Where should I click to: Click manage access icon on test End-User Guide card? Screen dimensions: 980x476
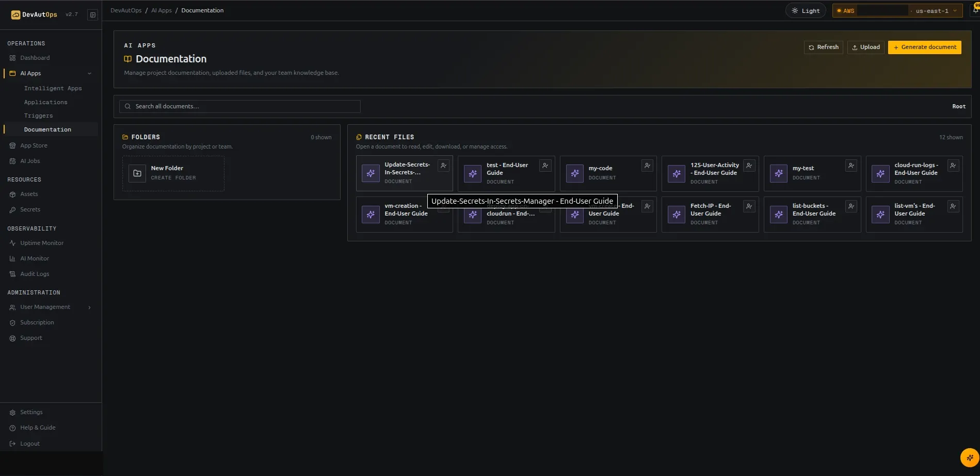pos(545,166)
